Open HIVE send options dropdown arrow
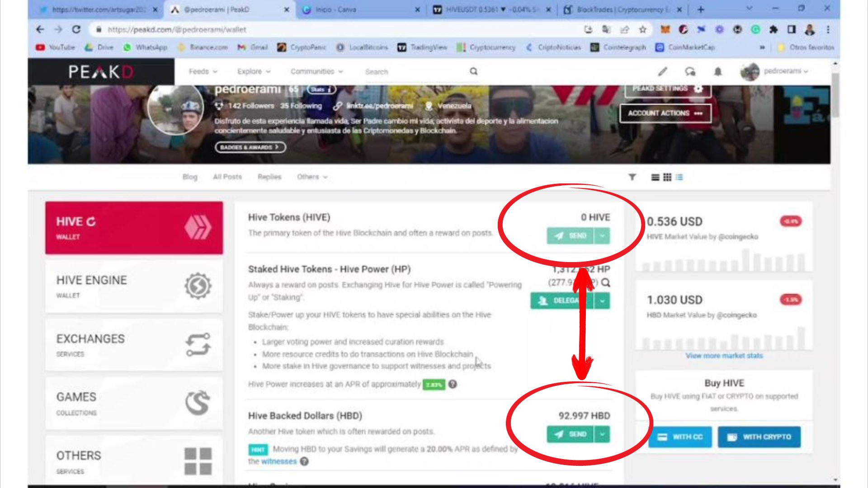 click(x=602, y=235)
